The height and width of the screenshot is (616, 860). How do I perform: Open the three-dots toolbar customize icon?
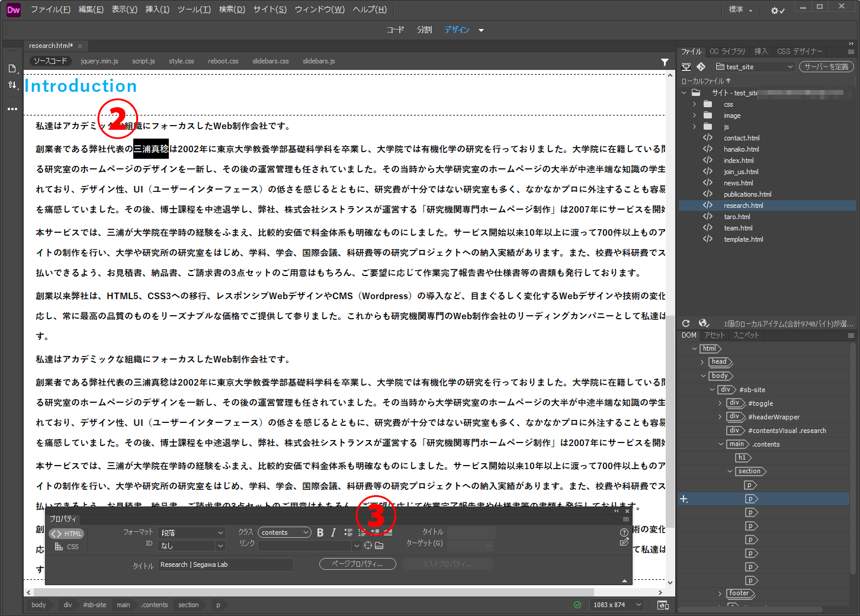coord(12,109)
